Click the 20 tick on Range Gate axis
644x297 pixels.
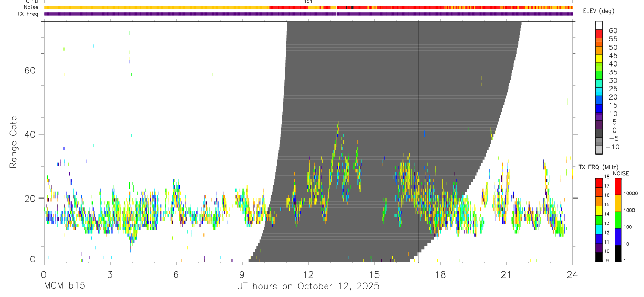[30, 198]
